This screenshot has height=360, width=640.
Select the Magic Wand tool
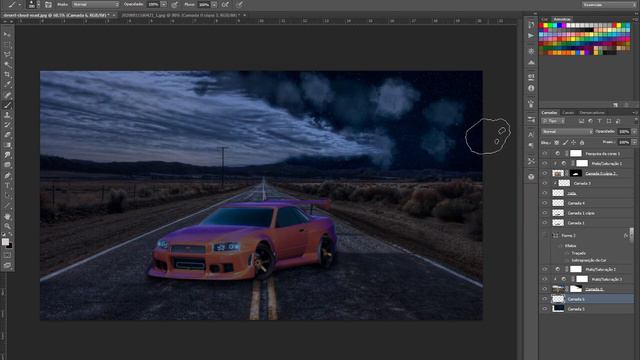tap(7, 64)
